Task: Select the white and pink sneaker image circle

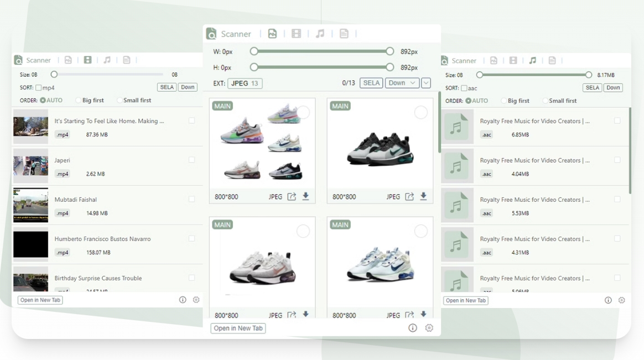Action: (303, 231)
